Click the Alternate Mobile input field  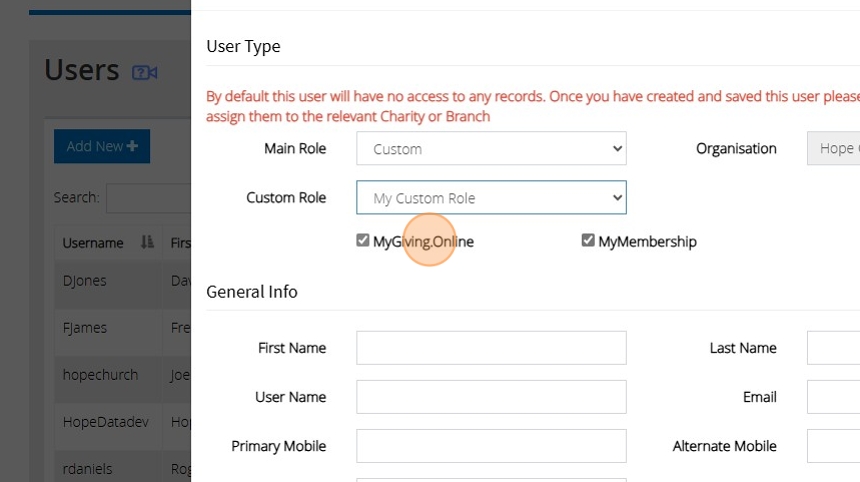click(x=833, y=446)
